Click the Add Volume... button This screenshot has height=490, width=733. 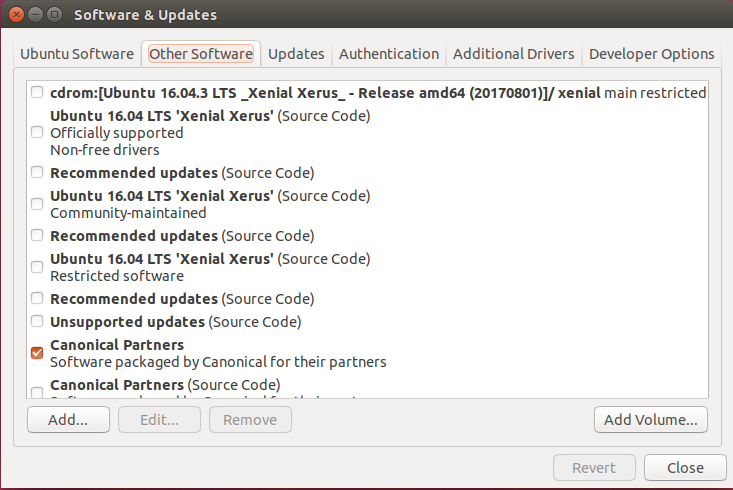[651, 419]
